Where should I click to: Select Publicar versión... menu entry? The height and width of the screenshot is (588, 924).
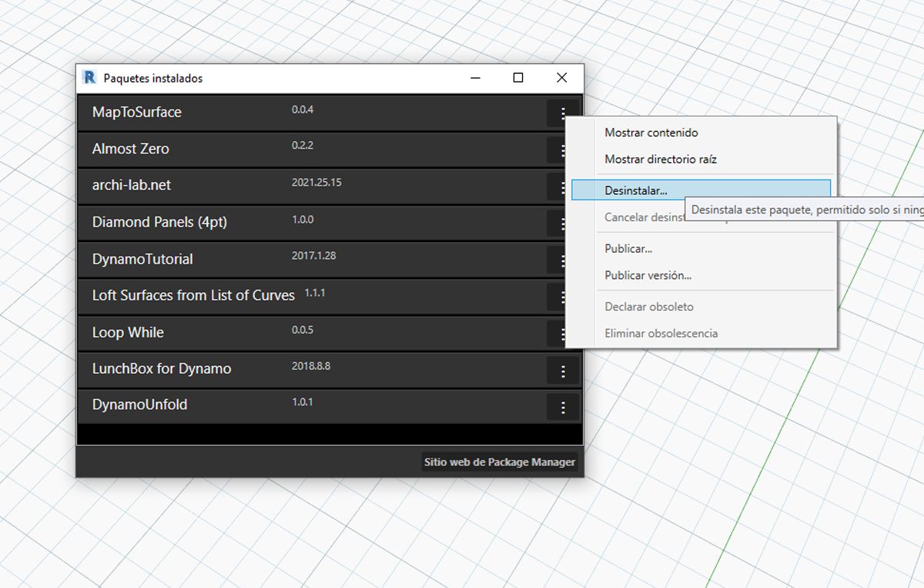(x=701, y=275)
